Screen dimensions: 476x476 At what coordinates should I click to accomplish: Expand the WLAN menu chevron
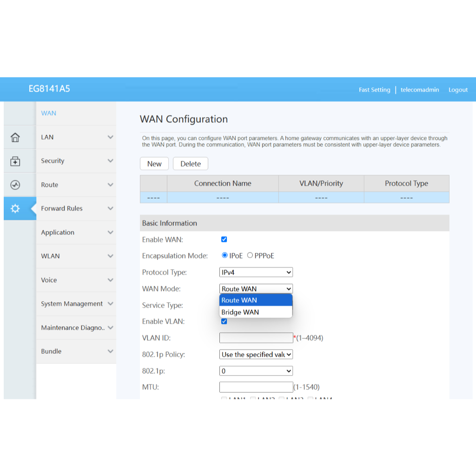click(110, 256)
